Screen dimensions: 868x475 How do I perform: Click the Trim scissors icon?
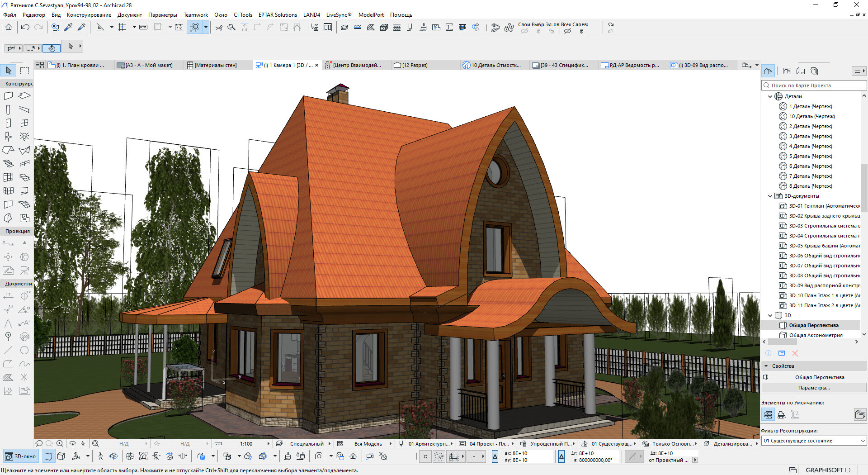click(x=218, y=28)
